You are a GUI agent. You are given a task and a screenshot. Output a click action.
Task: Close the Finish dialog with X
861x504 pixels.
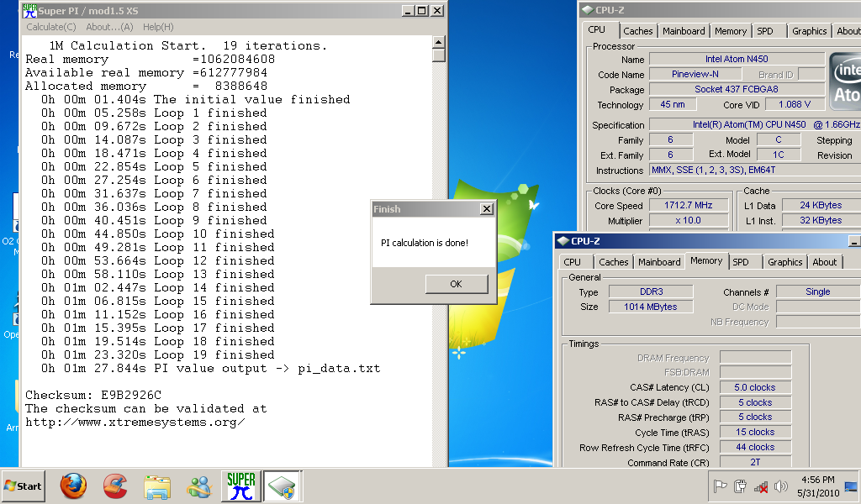487,209
